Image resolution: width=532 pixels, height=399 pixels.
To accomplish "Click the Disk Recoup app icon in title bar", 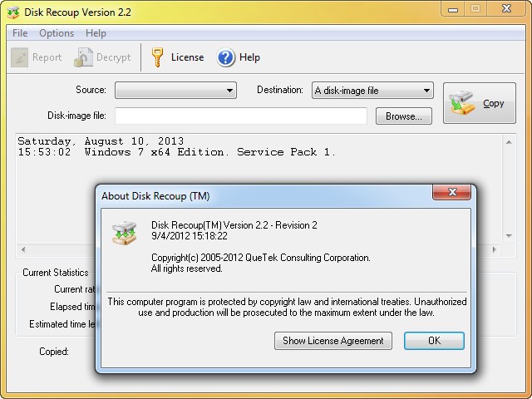I will (13, 12).
